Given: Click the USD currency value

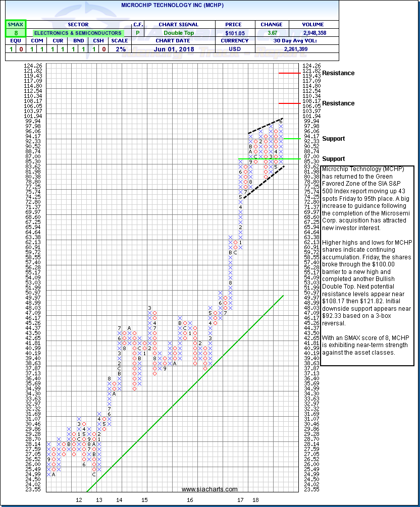Looking at the screenshot, I should [234, 49].
